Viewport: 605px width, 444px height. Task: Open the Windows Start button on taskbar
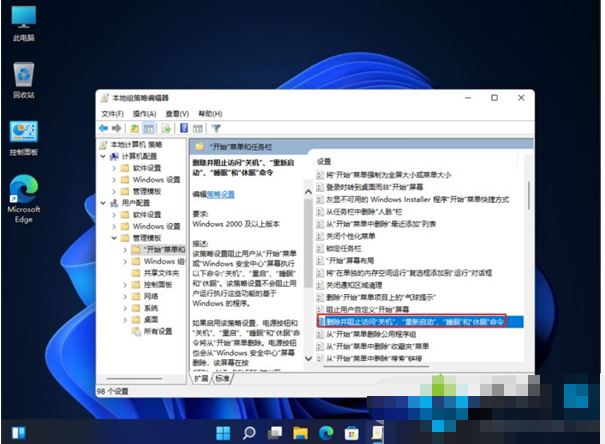pyautogui.click(x=223, y=433)
